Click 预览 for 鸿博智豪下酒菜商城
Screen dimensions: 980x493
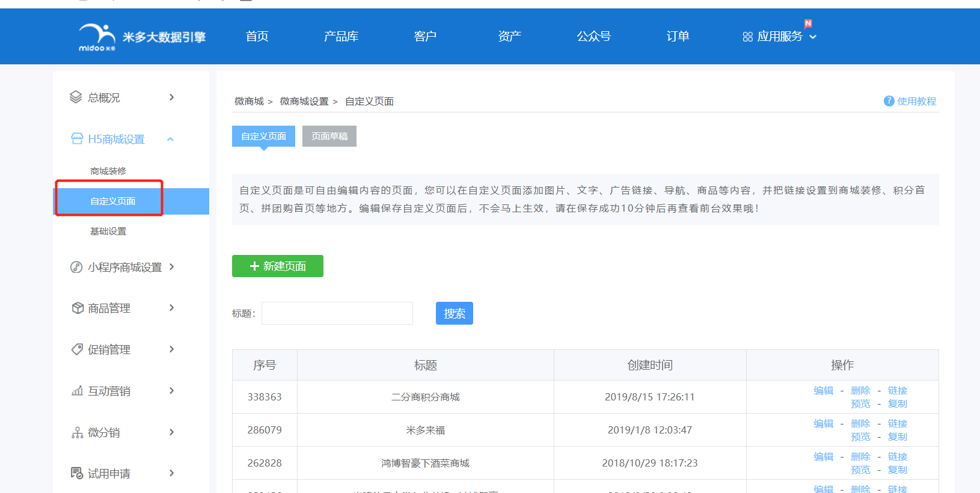pos(860,470)
